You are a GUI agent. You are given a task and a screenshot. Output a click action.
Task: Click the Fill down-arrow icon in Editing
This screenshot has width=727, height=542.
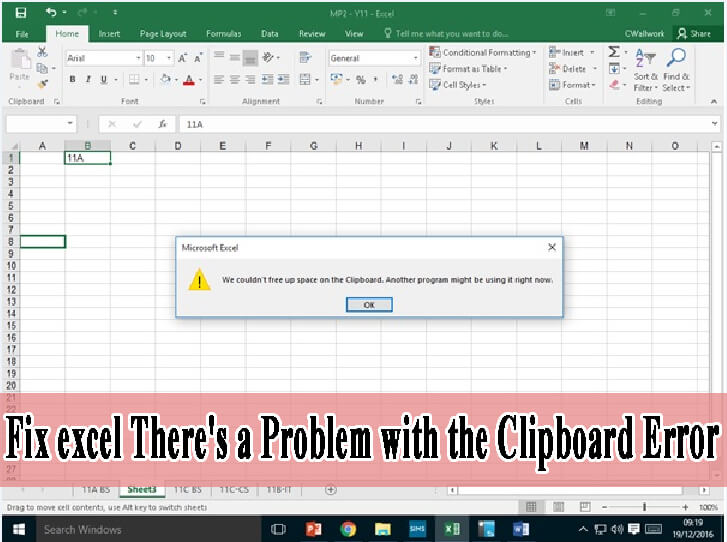tap(614, 69)
